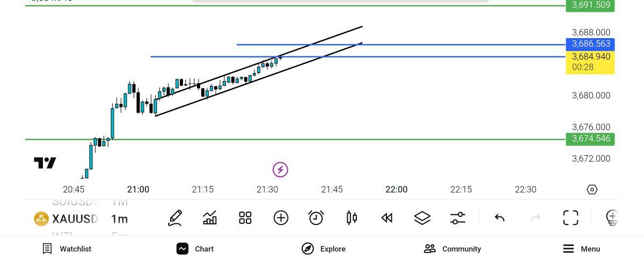The height and width of the screenshot is (262, 644).
Task: Open the candlestick chart type icon
Action: (352, 217)
